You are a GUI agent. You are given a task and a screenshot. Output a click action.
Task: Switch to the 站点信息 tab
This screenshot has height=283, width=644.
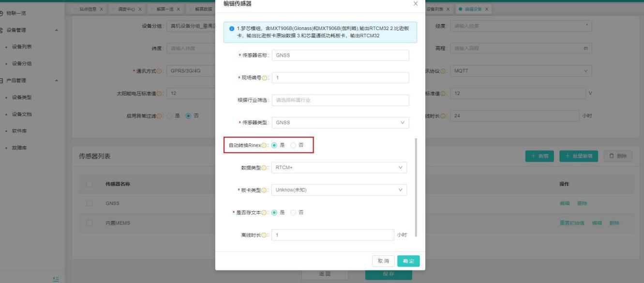pyautogui.click(x=88, y=10)
